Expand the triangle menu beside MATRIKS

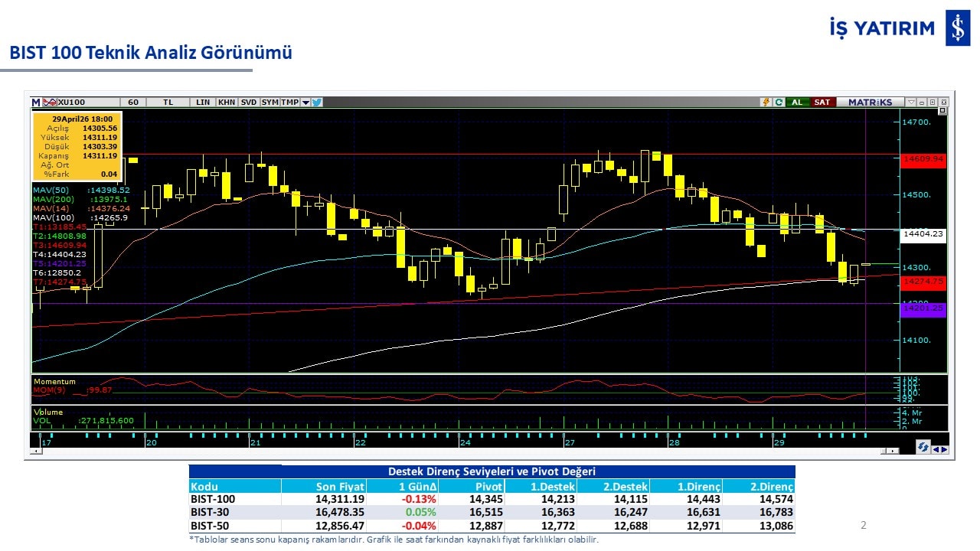[911, 102]
